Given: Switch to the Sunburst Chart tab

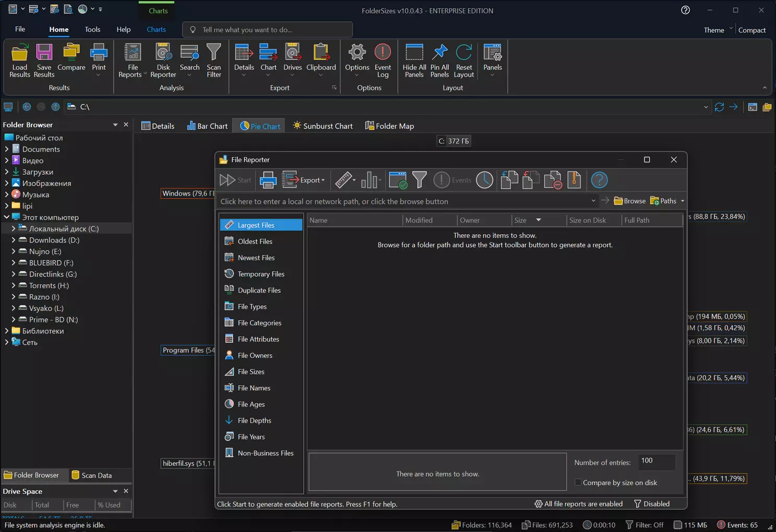Looking at the screenshot, I should [323, 126].
